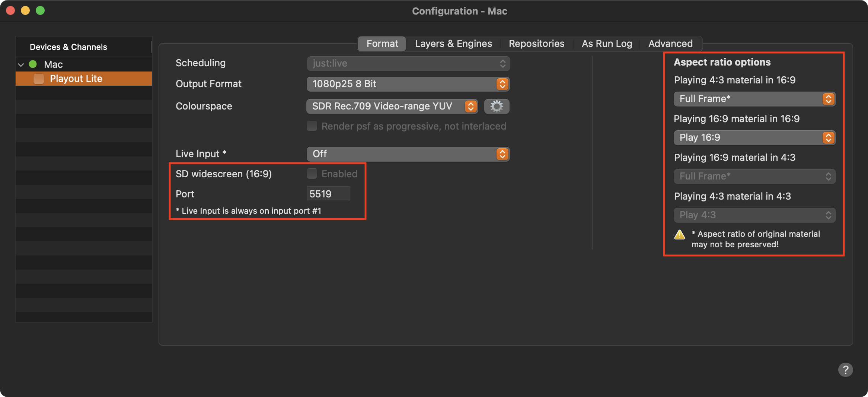Toggle the SD widescreen Enabled checkbox
Screen dimensions: 868x397
point(312,174)
